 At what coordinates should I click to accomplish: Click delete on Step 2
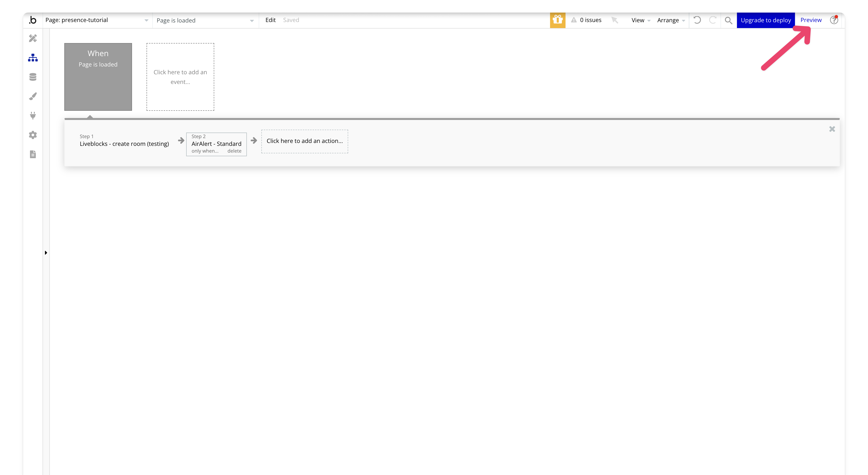(x=234, y=151)
